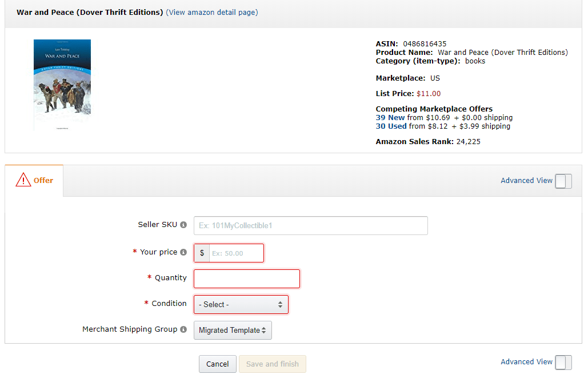
Task: Click the Seller SKU info icon
Action: 183,224
